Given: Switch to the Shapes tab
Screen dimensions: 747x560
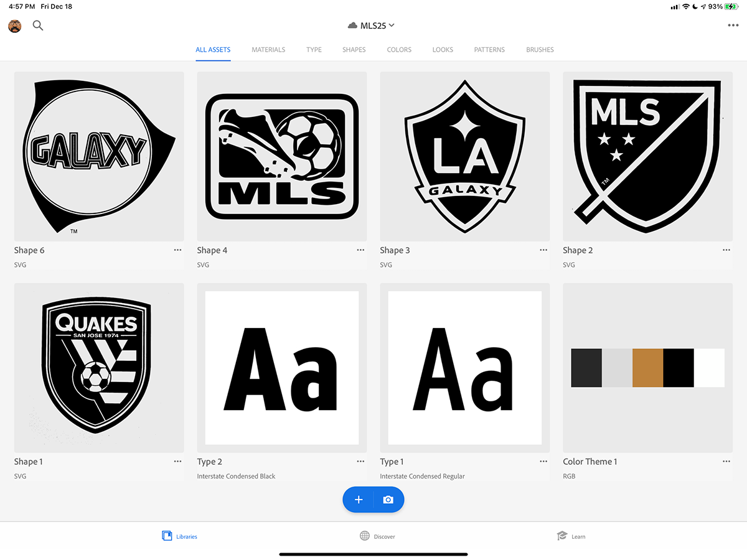Looking at the screenshot, I should click(x=354, y=50).
